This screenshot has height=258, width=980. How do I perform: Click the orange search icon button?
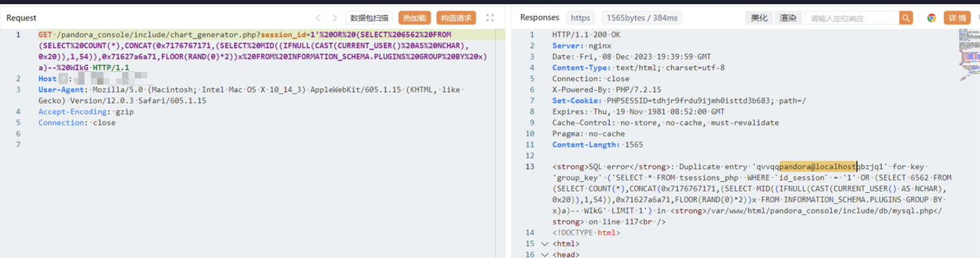click(906, 17)
